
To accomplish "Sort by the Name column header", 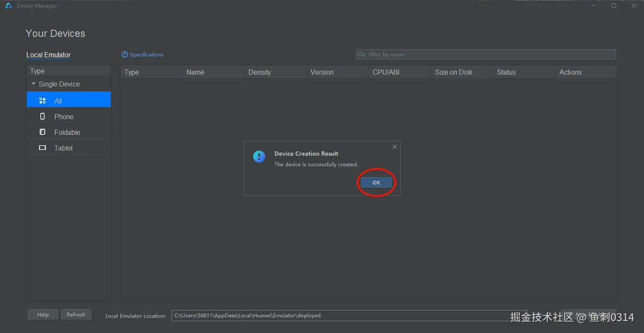I will (x=213, y=72).
